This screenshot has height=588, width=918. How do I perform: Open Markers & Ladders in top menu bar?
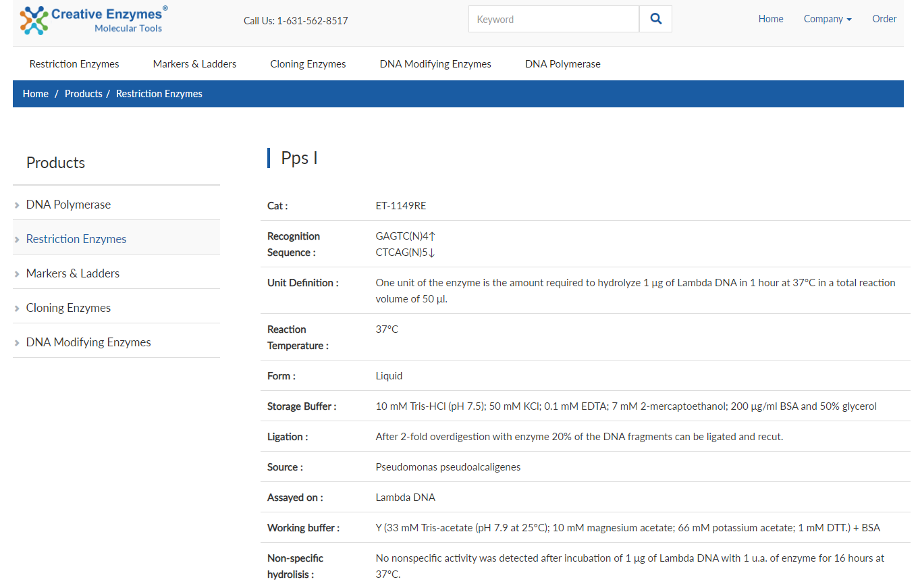(194, 64)
